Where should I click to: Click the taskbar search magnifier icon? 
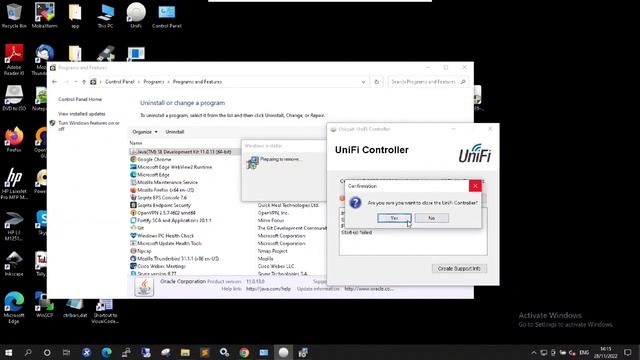[x=28, y=352]
